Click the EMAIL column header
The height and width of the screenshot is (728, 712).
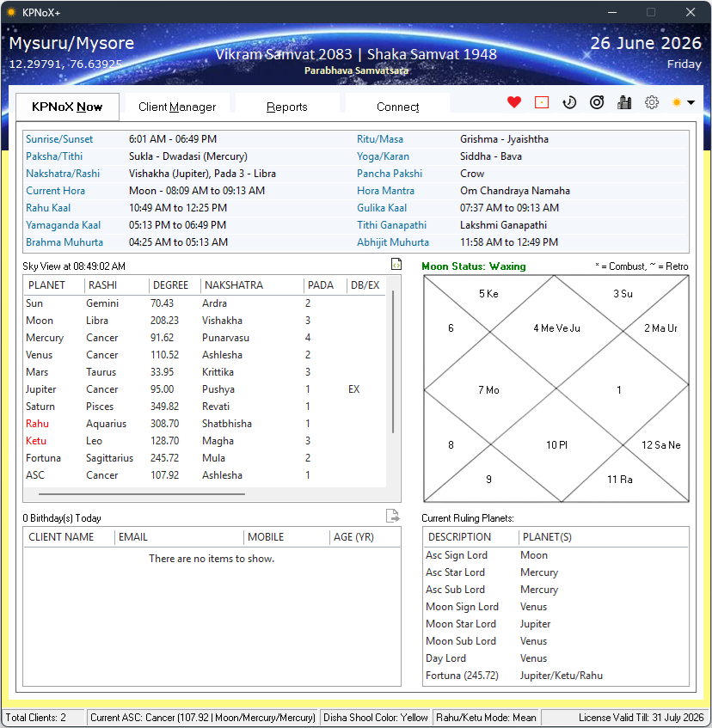coord(179,537)
